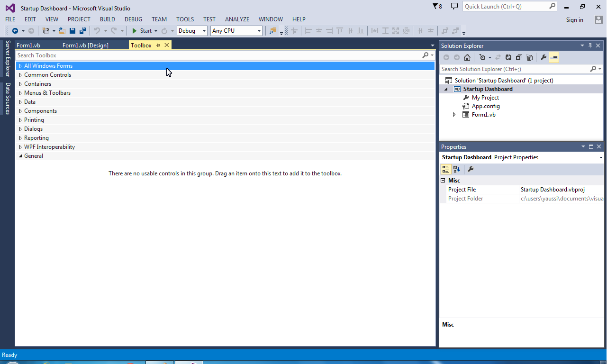Click the Open File folder icon

pos(62,31)
